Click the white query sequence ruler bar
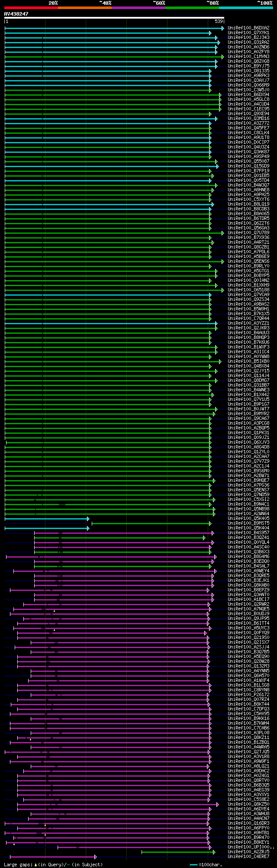The image size is (277, 868). [x=114, y=18]
